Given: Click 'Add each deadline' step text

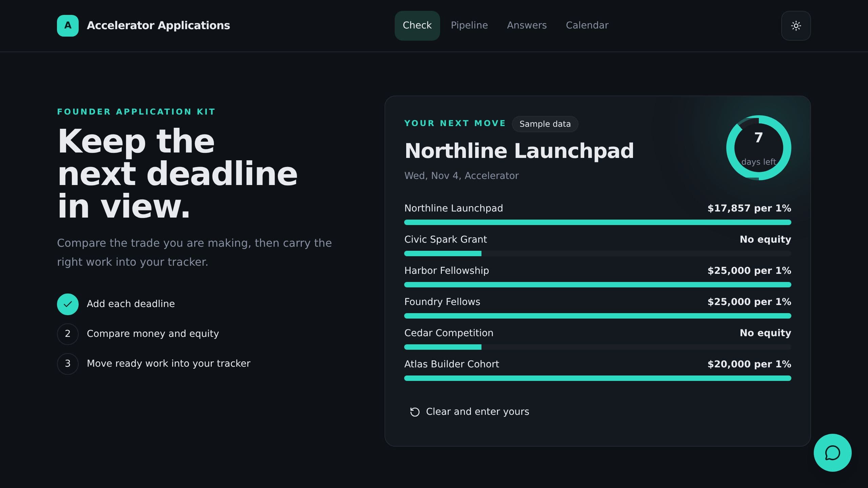Looking at the screenshot, I should pos(131,304).
